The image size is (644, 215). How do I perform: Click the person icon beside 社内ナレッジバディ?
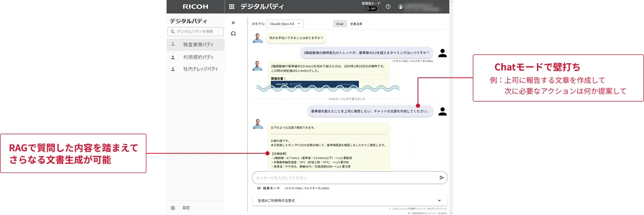pyautogui.click(x=173, y=68)
